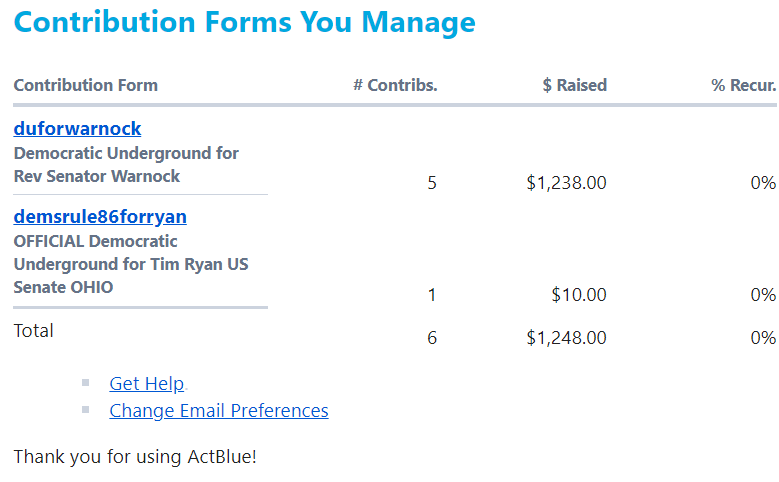Open the demsrule86forryan contribution form link

(x=100, y=217)
